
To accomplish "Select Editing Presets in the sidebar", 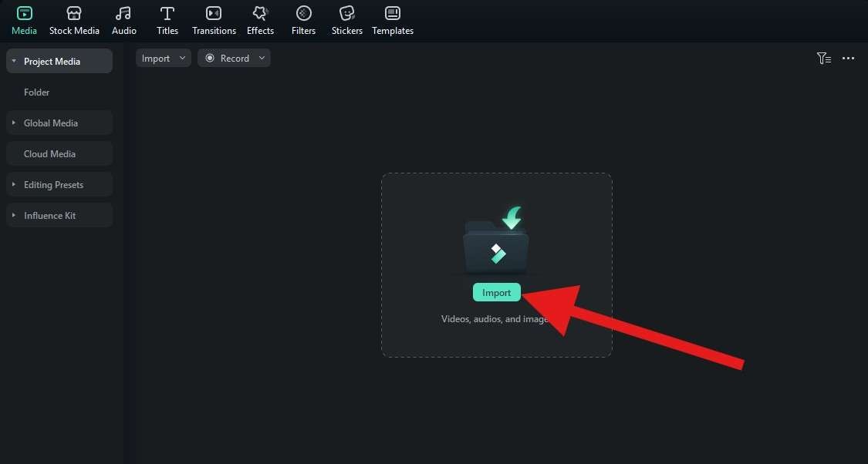I will click(x=59, y=185).
